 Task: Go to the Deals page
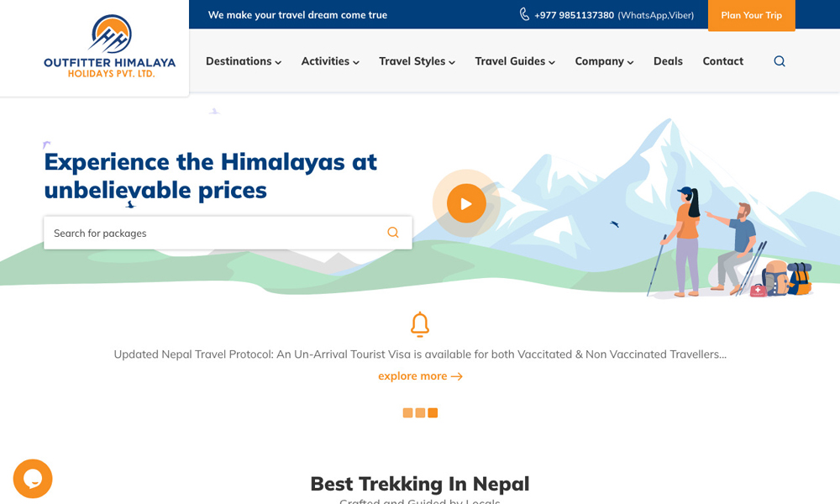click(x=668, y=61)
